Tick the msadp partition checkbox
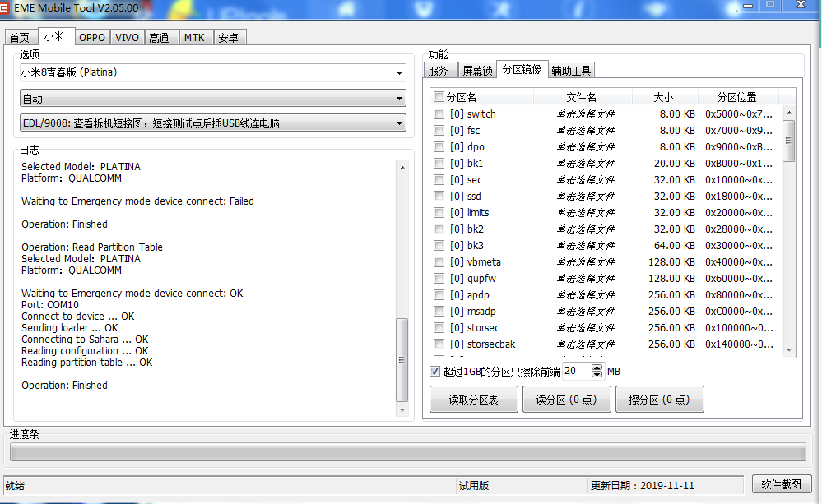The height and width of the screenshot is (504, 822). coord(439,312)
